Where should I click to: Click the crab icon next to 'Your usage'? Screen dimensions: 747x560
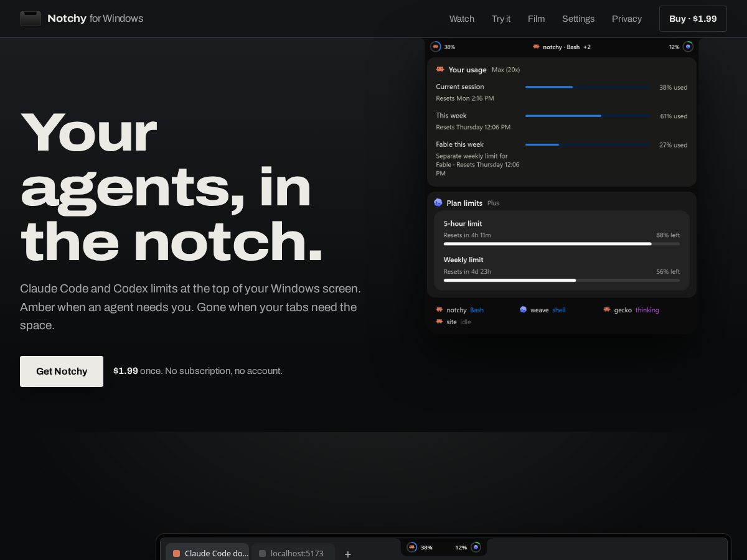(x=440, y=70)
